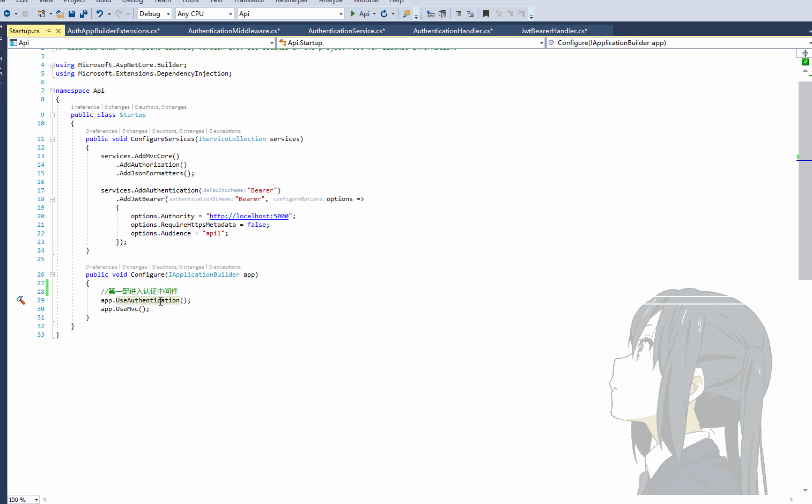Open the dropdown arrow beside the Start Api button
The height and width of the screenshot is (504, 812).
pos(374,14)
